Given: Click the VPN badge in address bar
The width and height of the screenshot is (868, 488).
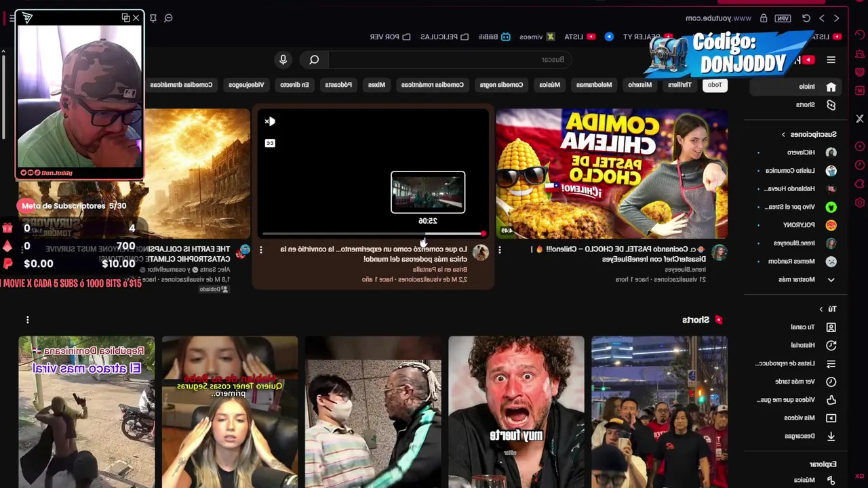Looking at the screenshot, I should click(x=783, y=18).
